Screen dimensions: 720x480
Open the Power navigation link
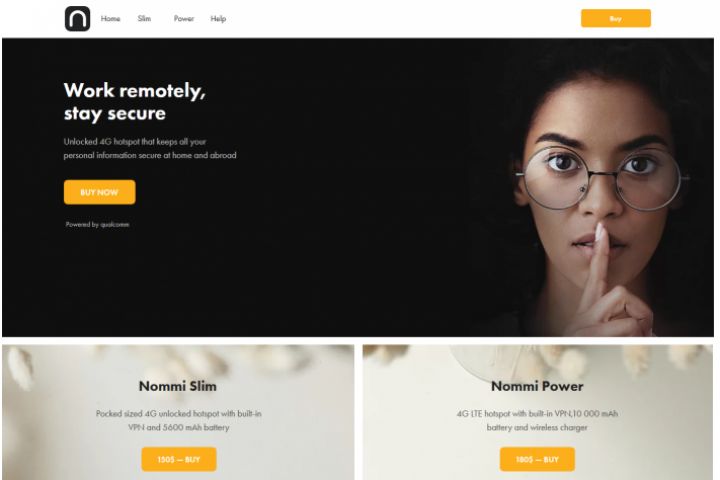184,19
